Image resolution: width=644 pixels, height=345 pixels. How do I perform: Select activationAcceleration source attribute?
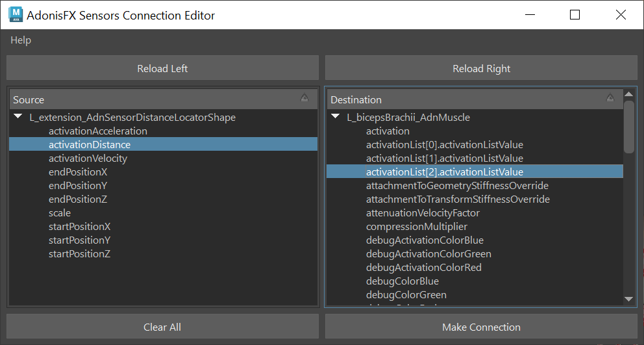pos(98,131)
